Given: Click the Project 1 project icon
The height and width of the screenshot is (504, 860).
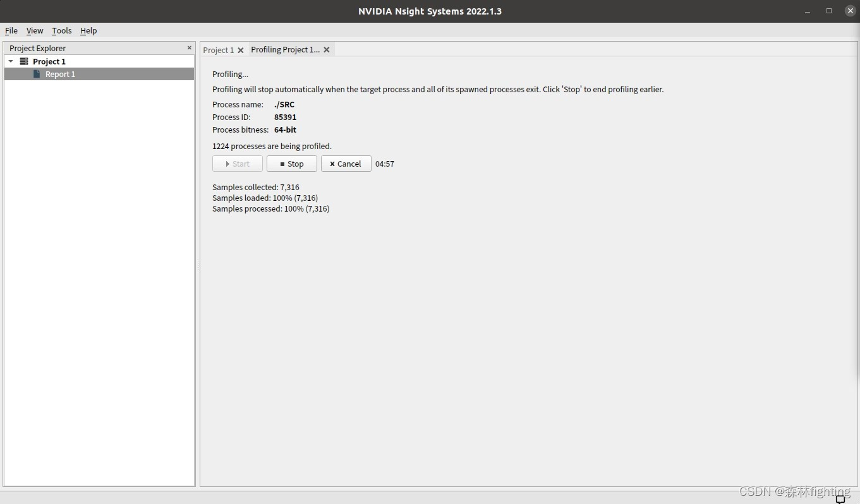Looking at the screenshot, I should (23, 61).
